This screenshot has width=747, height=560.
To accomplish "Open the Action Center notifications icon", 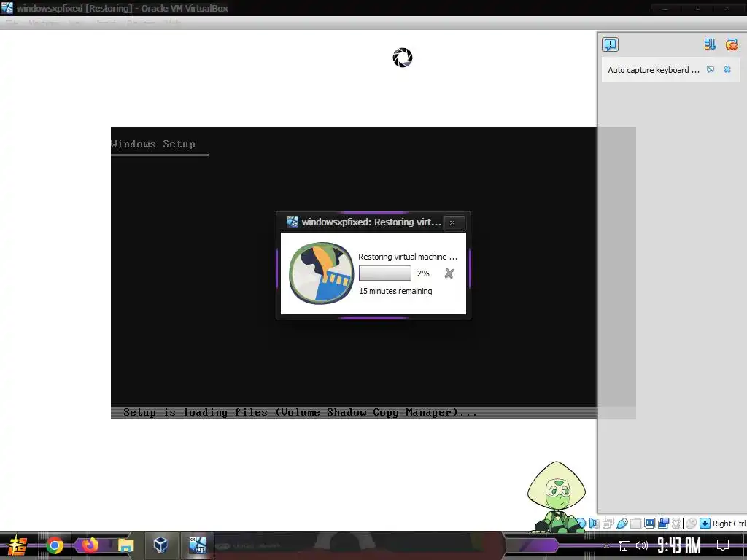I will pos(723,545).
